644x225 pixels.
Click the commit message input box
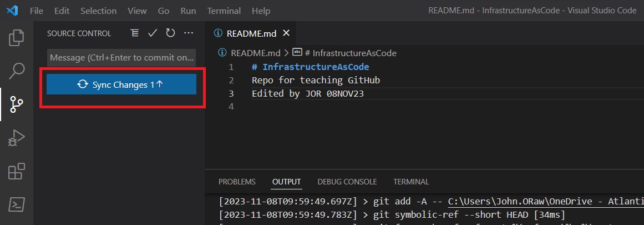(121, 57)
